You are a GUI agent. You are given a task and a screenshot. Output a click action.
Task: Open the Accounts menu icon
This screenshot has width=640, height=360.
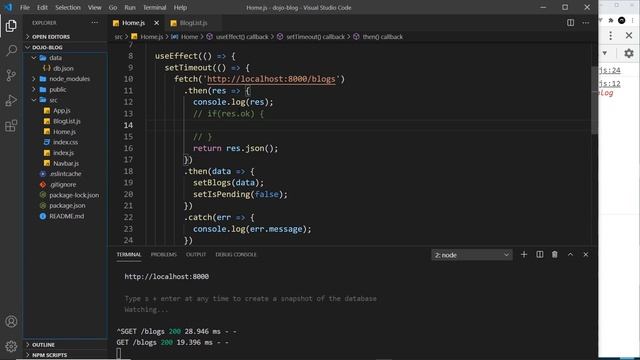point(11,321)
